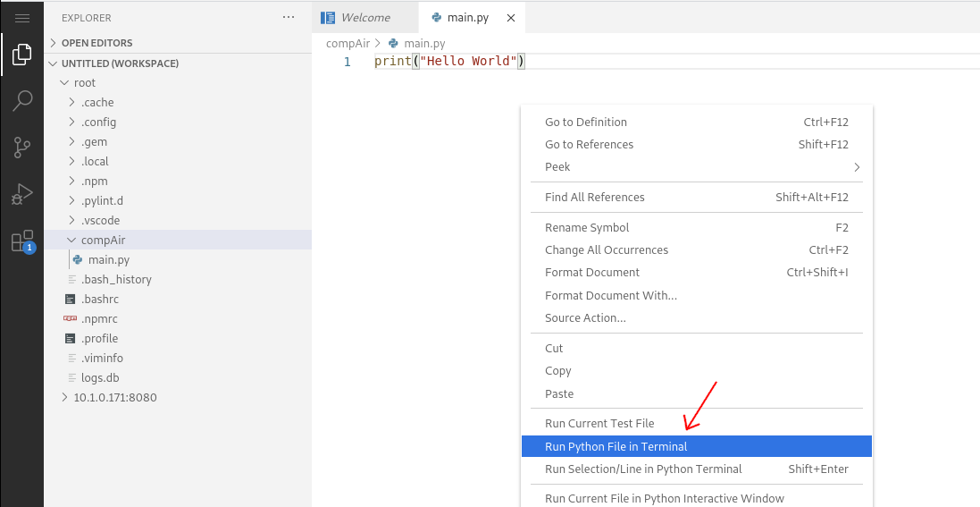The image size is (980, 507).
Task: Collapse the compAir folder
Action: pyautogui.click(x=178, y=240)
